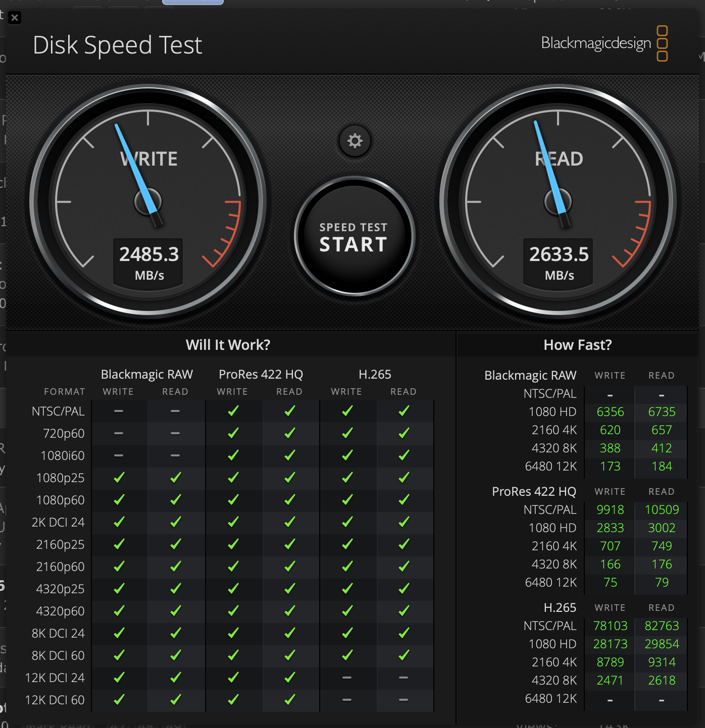The image size is (705, 728).
Task: Click ProRes 2160 4K write value 707
Action: 611,546
